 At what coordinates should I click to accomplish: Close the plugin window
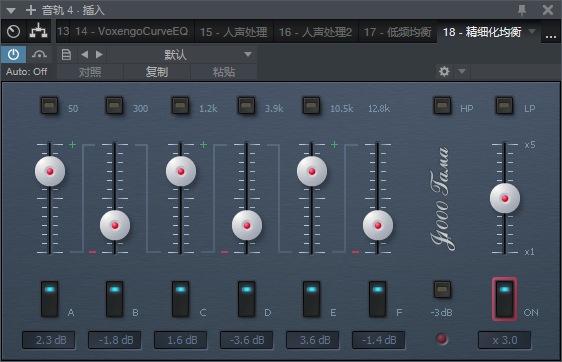548,10
